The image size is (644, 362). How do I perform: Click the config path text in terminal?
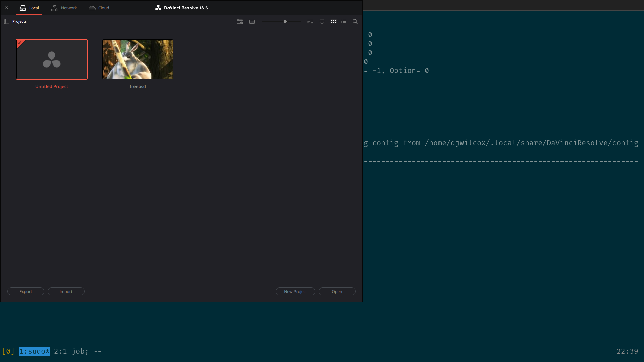(x=531, y=143)
